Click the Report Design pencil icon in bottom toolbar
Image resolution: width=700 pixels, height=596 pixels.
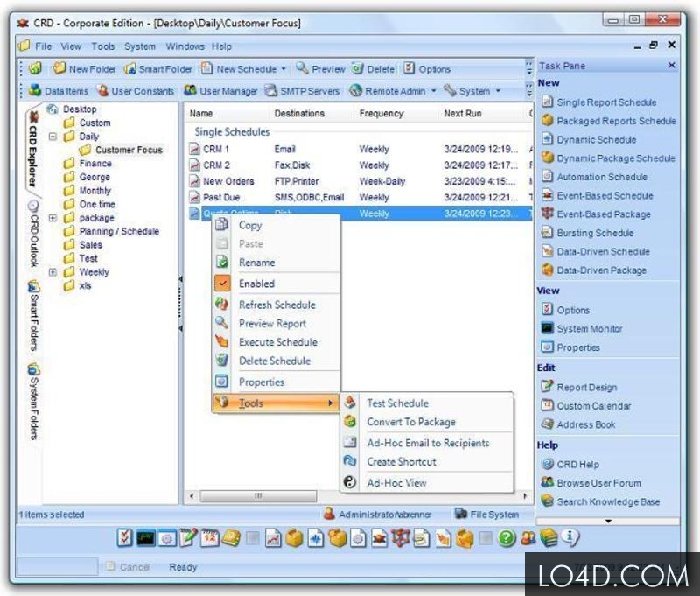[188, 538]
